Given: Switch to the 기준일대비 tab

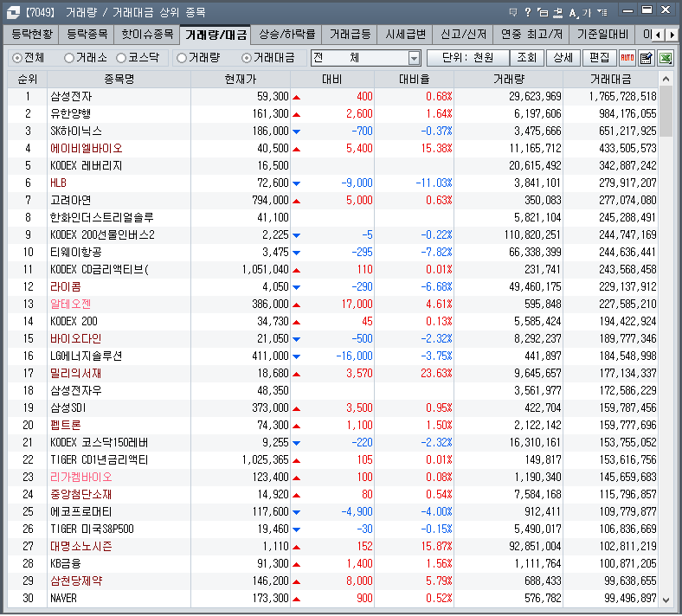Looking at the screenshot, I should (602, 35).
